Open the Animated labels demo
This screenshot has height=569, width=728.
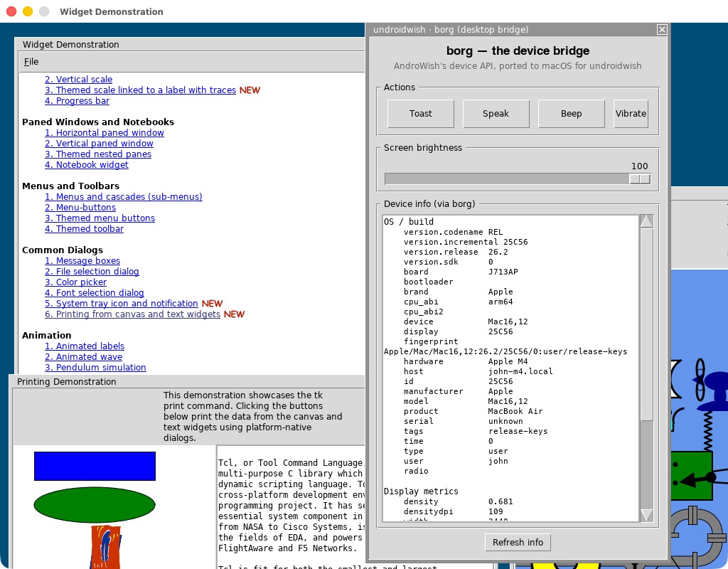(85, 346)
